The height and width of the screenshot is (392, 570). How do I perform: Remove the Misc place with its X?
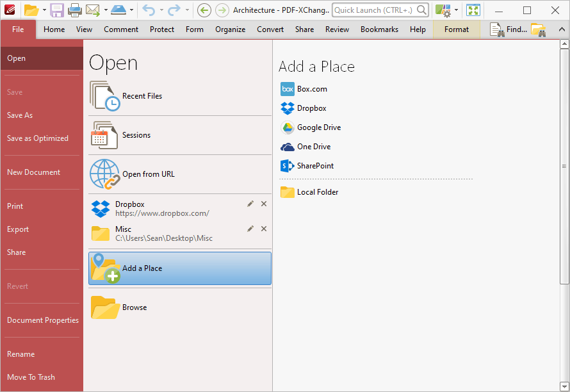click(264, 229)
